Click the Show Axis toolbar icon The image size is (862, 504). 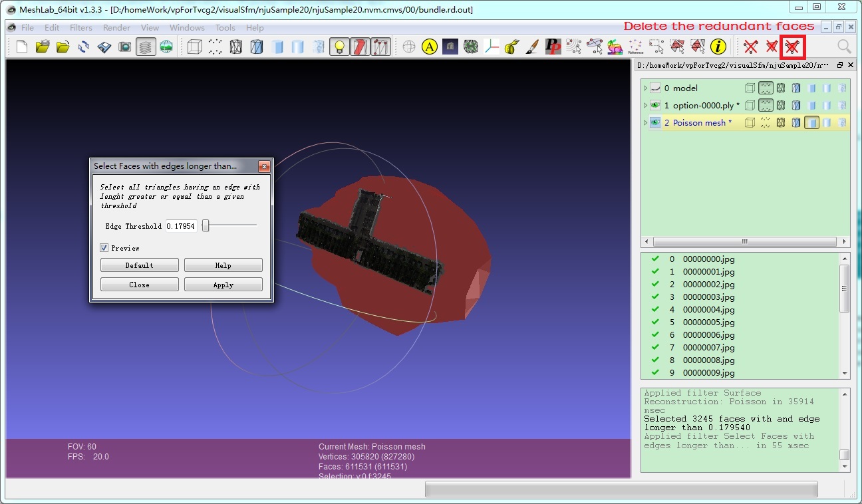click(x=491, y=47)
